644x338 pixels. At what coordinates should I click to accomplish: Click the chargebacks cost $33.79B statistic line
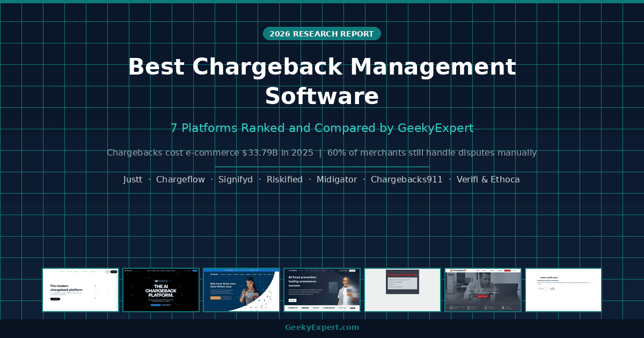pos(322,153)
